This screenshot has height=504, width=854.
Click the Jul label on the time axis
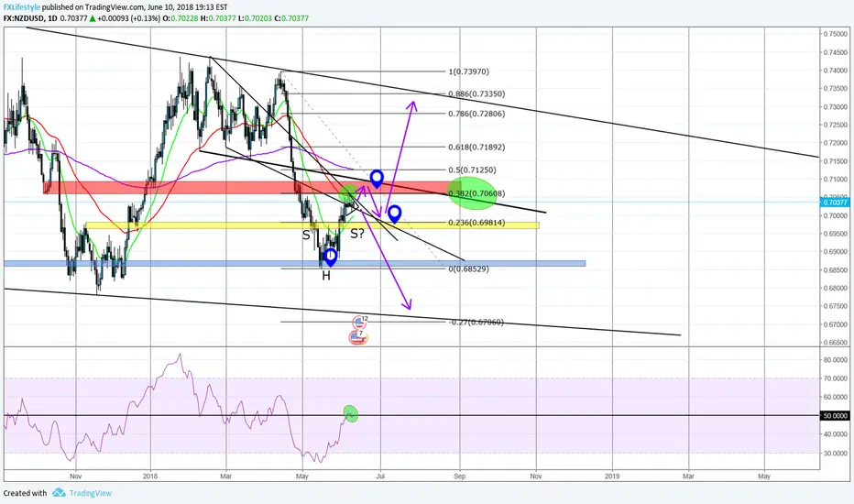coord(380,477)
